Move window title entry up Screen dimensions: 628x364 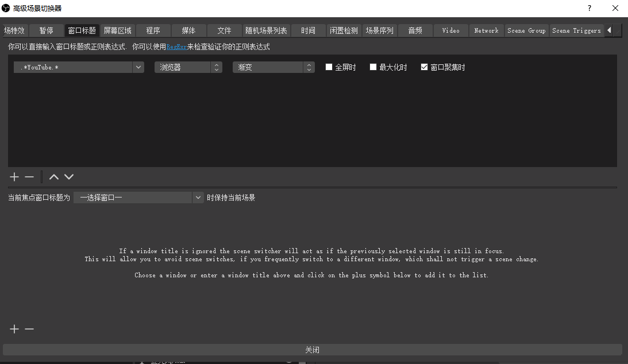[53, 177]
